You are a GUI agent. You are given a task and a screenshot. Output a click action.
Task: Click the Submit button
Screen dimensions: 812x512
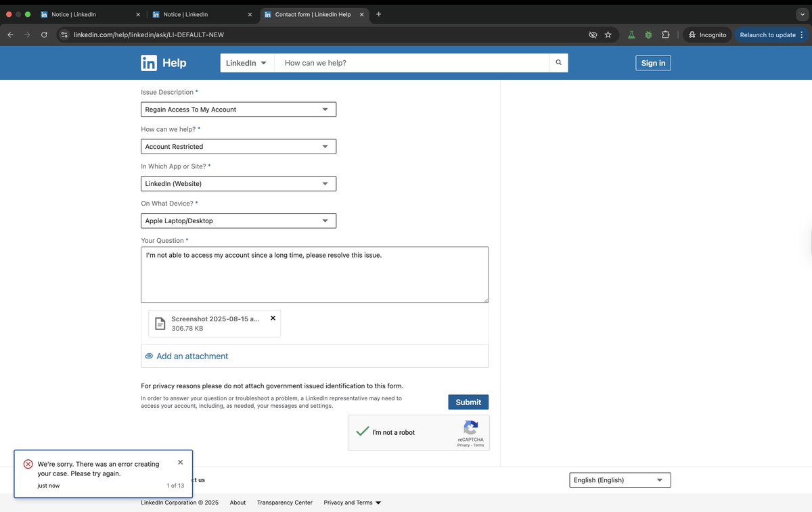(468, 402)
